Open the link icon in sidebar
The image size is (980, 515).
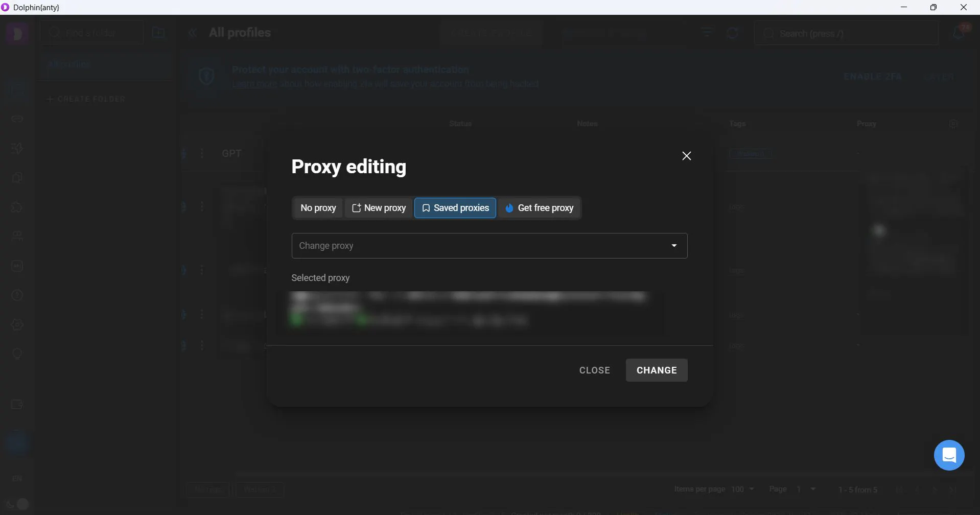pos(17,119)
